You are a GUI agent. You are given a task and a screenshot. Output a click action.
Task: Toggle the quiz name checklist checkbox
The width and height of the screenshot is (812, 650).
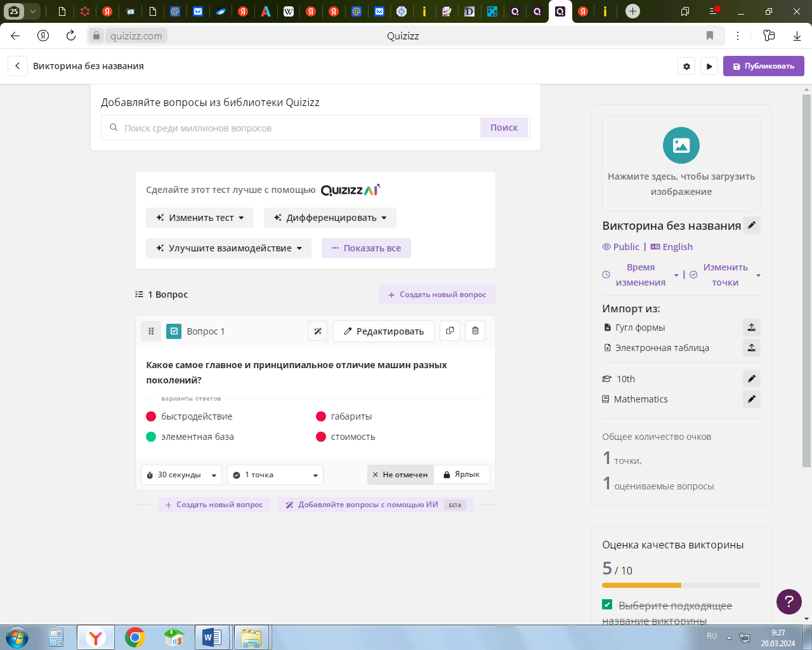[x=607, y=604]
